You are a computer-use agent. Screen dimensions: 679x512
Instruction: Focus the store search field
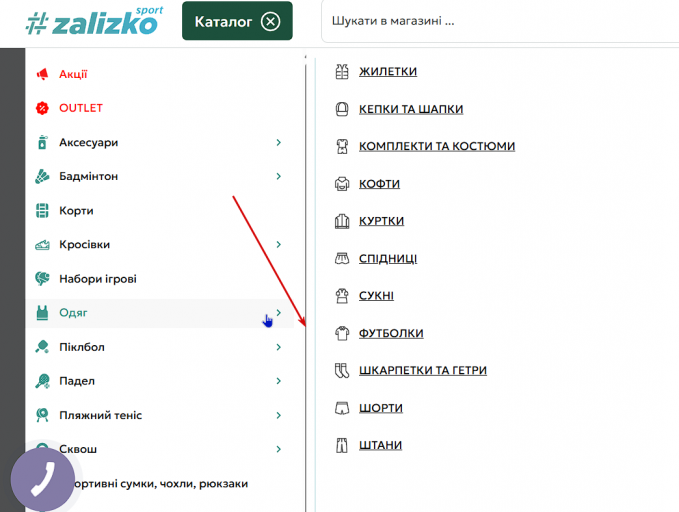pos(500,21)
